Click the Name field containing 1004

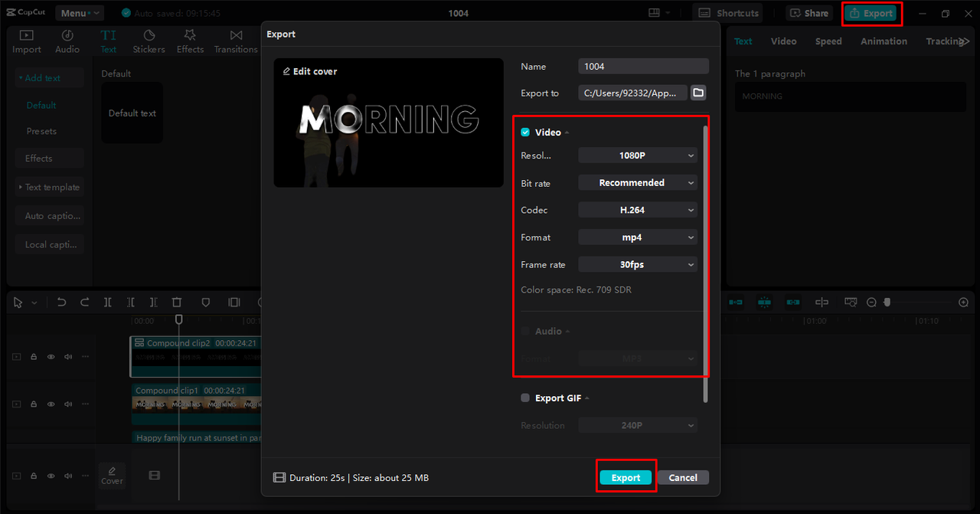[x=643, y=67]
